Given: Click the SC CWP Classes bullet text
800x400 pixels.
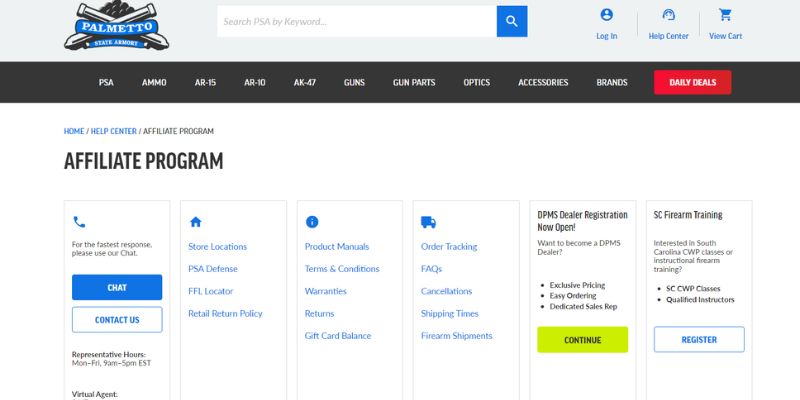Looking at the screenshot, I should click(693, 289).
